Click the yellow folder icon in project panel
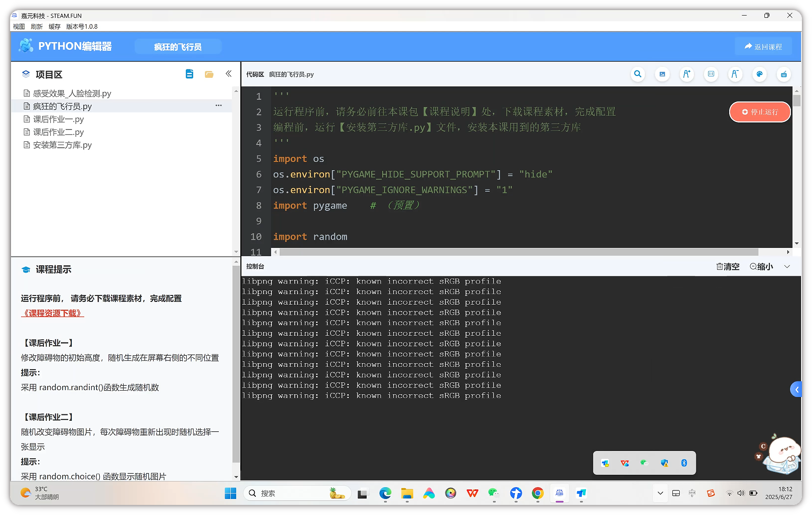Image resolution: width=812 pixels, height=515 pixels. (x=209, y=74)
